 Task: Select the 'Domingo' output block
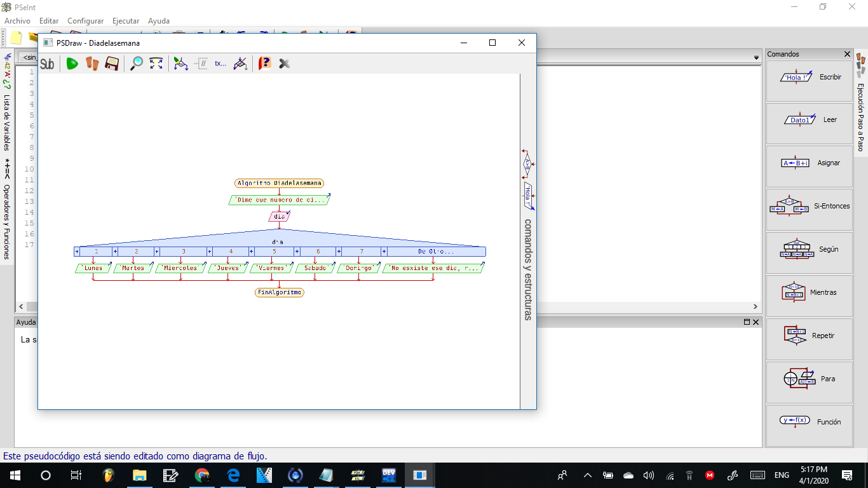pyautogui.click(x=359, y=268)
